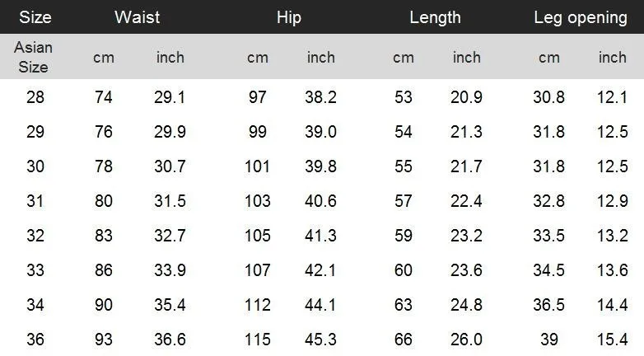Click leg opening value 15.4 inch
Viewport: 644px width, 356px height.
point(612,340)
